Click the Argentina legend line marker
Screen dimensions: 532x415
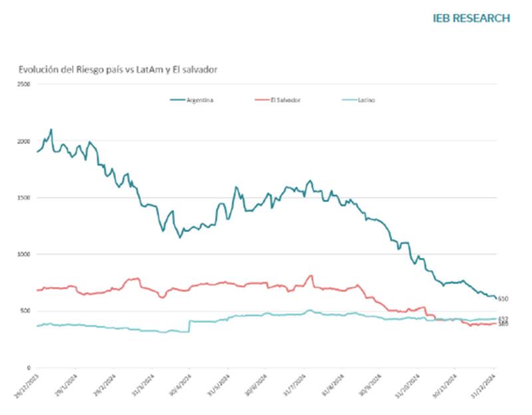coord(178,100)
